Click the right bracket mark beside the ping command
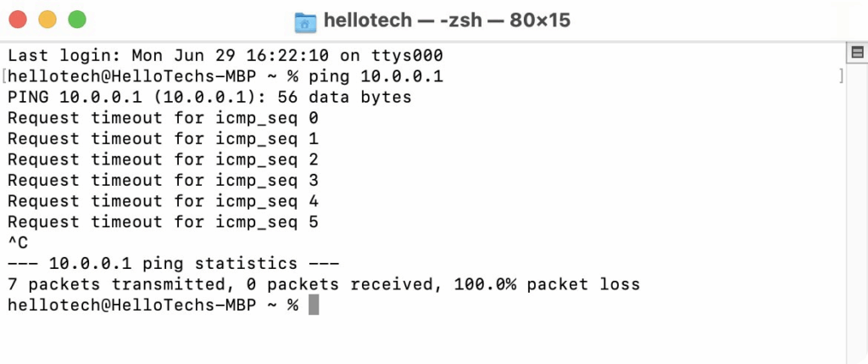868x364 pixels. 840,77
